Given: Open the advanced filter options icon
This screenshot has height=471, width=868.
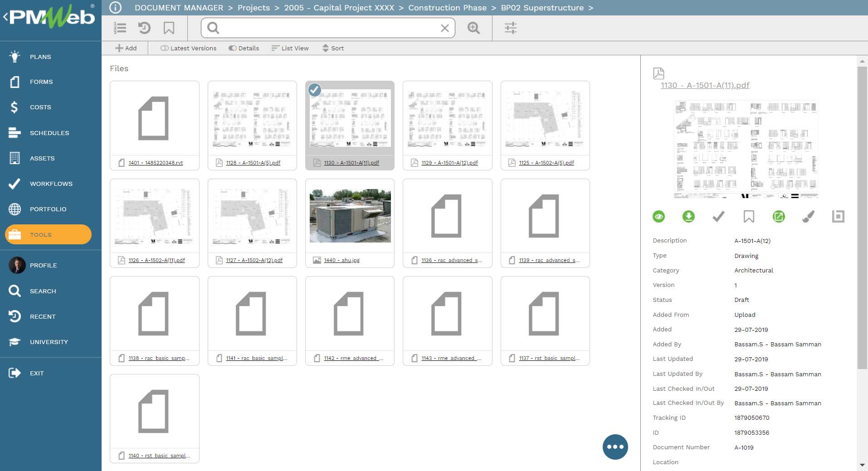Looking at the screenshot, I should point(511,28).
